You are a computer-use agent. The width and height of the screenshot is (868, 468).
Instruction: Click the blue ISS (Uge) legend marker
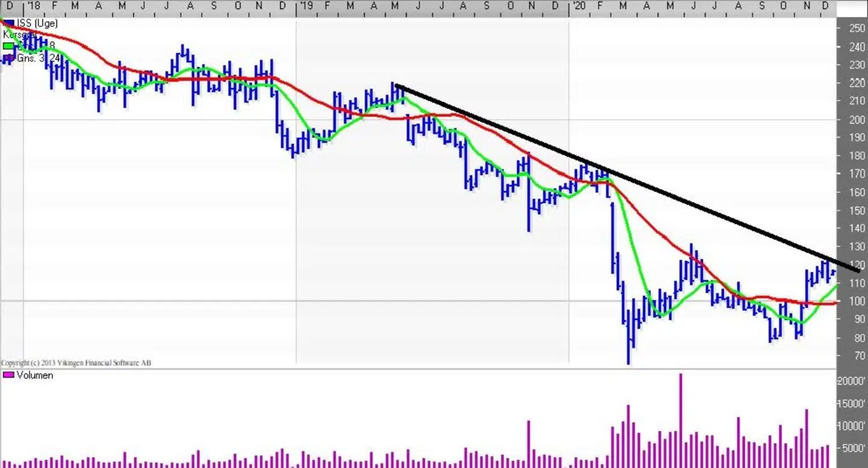point(8,23)
